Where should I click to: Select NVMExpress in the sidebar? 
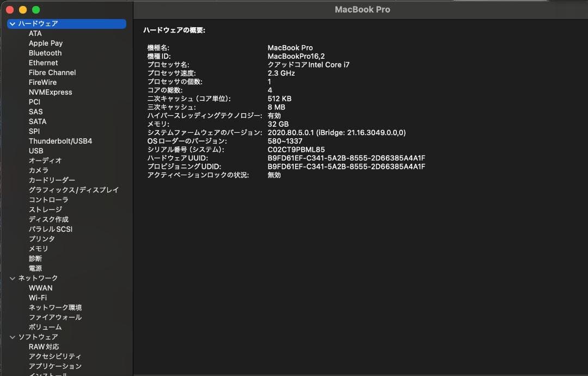pos(50,92)
